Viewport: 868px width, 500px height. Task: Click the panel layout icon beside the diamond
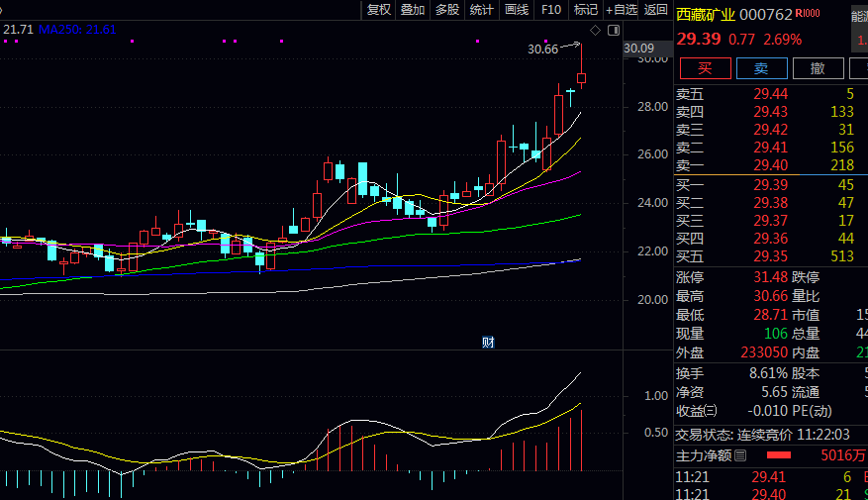point(614,32)
